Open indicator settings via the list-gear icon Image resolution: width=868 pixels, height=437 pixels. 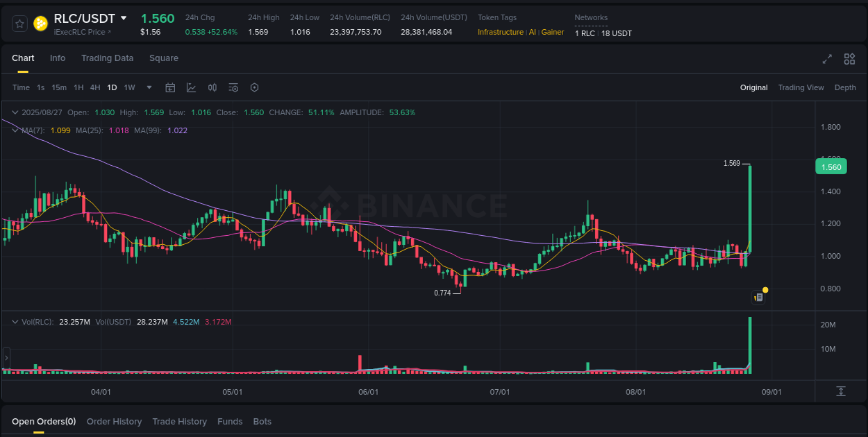pyautogui.click(x=233, y=87)
